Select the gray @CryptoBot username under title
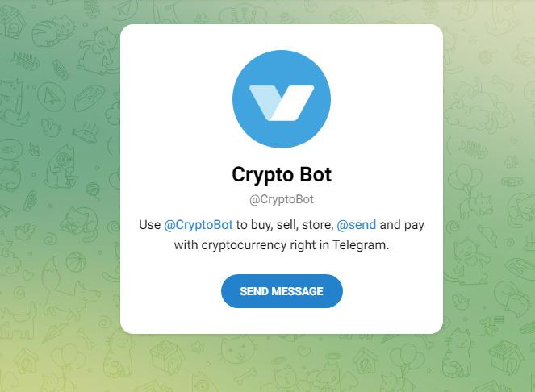Screen dimensions: 535x392 282,199
